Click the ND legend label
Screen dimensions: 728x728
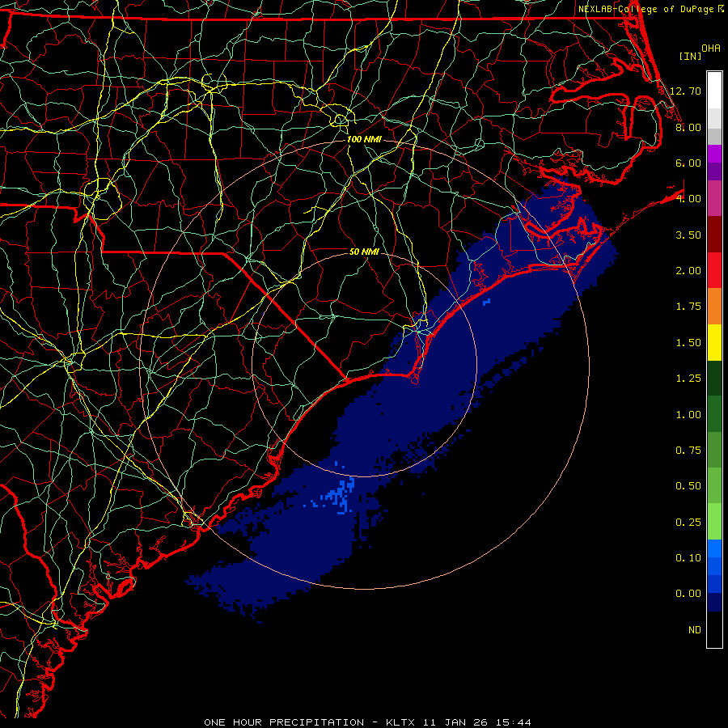[x=695, y=630]
